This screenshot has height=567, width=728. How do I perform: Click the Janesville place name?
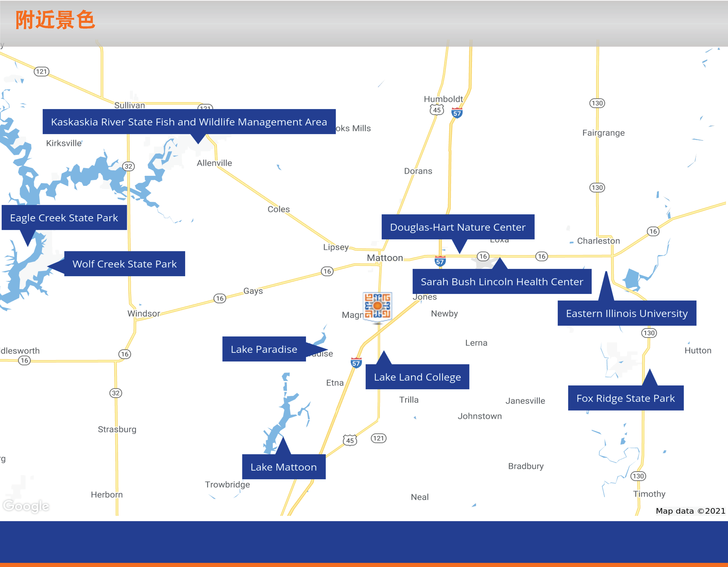[x=525, y=401]
